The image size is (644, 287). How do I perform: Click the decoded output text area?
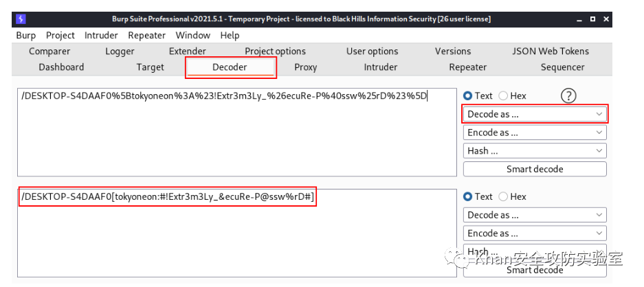pos(237,233)
